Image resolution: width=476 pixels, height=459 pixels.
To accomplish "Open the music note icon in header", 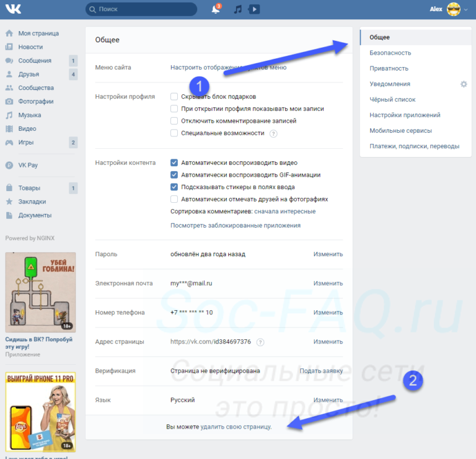I will pos(238,9).
